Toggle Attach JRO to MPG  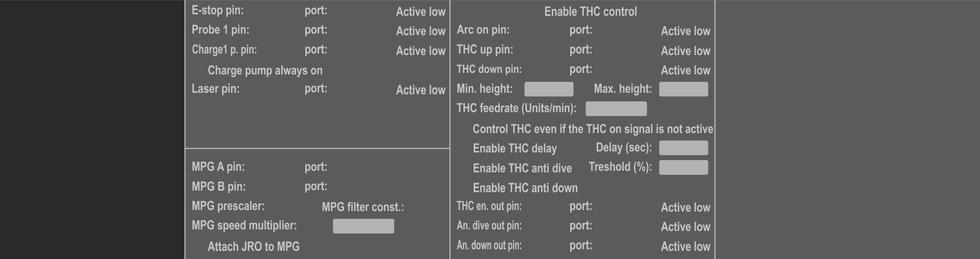pyautogui.click(x=253, y=247)
